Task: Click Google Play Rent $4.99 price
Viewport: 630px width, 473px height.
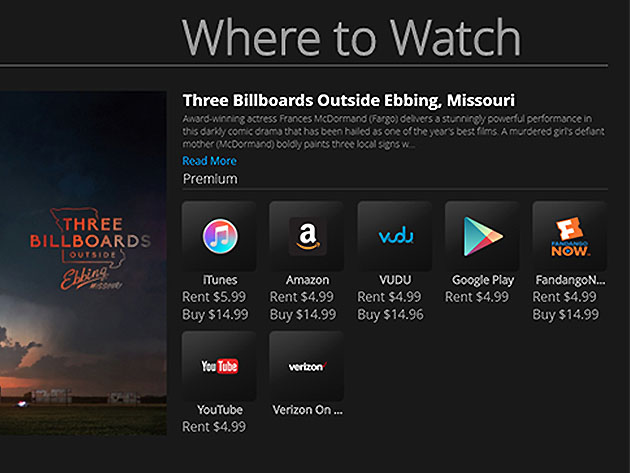Action: (x=477, y=297)
